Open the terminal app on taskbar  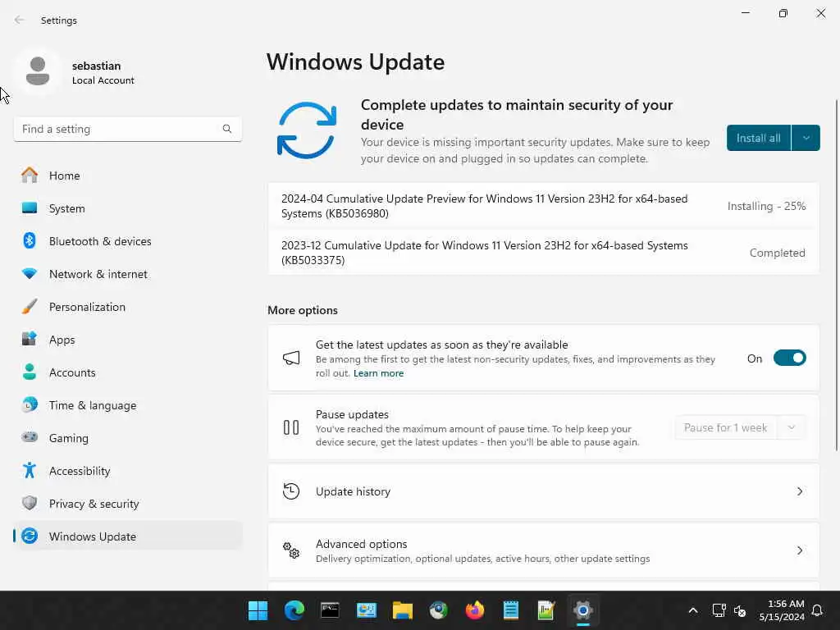(330, 610)
